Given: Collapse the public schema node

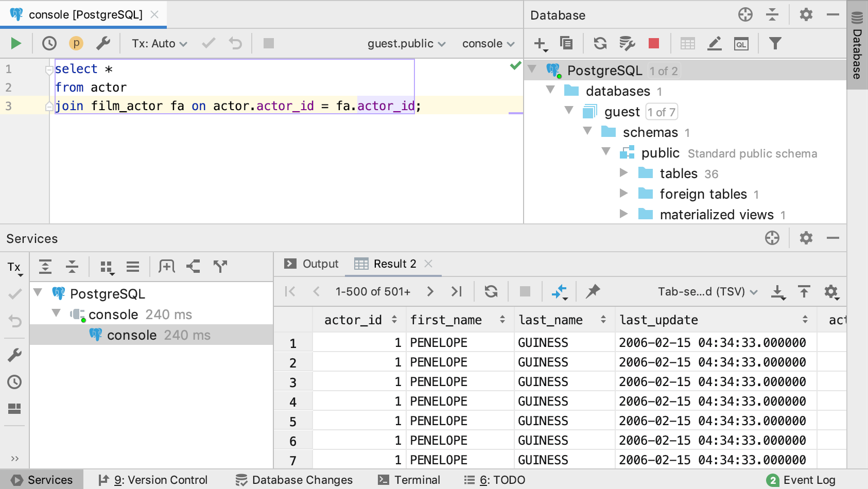Looking at the screenshot, I should [606, 152].
